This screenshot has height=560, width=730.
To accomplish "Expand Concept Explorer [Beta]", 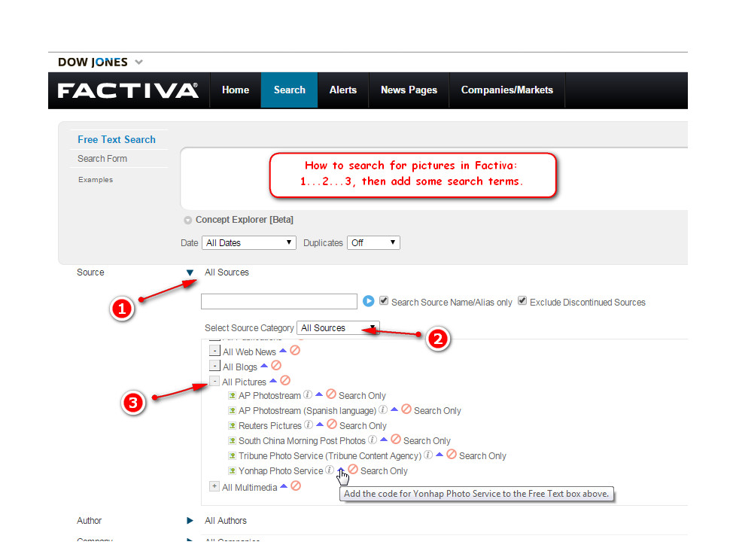I will tap(187, 221).
